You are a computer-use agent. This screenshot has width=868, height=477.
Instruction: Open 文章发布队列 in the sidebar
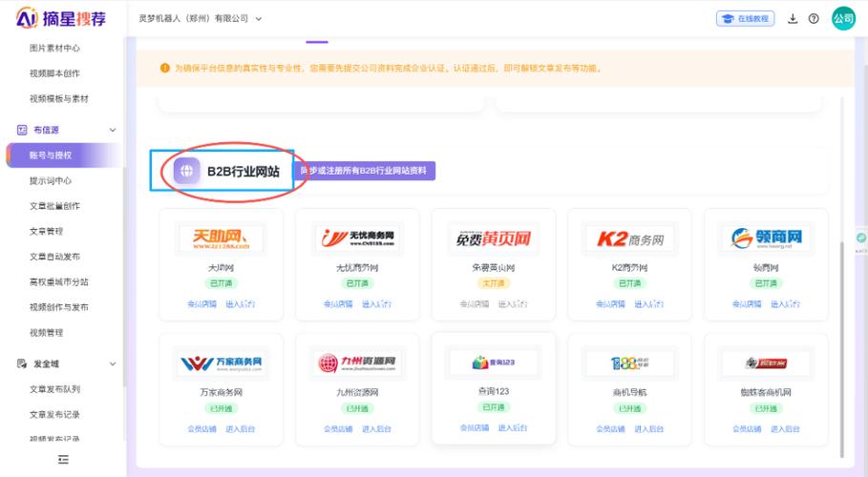(x=54, y=389)
